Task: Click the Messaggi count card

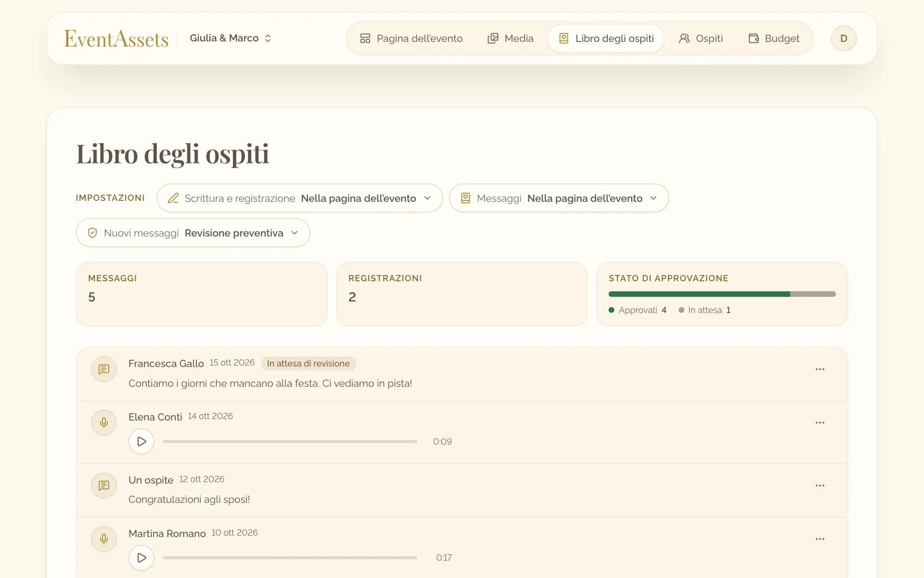Action: [x=202, y=294]
